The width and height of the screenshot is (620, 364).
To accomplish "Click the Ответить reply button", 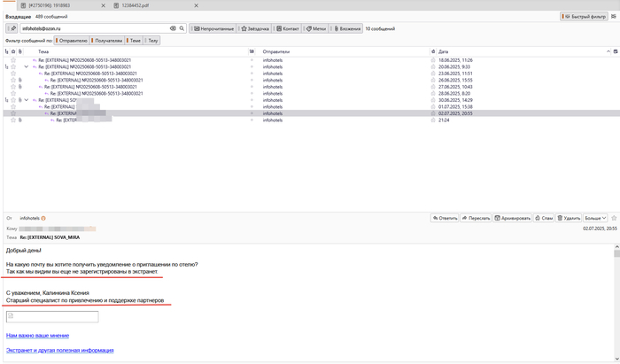I will pos(446,217).
